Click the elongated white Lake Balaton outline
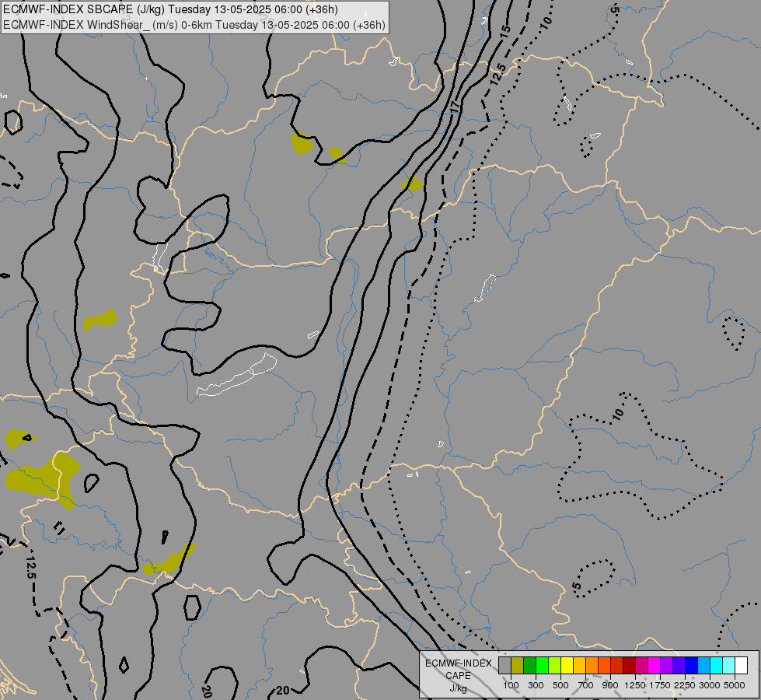Screen dimensions: 761x700 [x=237, y=375]
